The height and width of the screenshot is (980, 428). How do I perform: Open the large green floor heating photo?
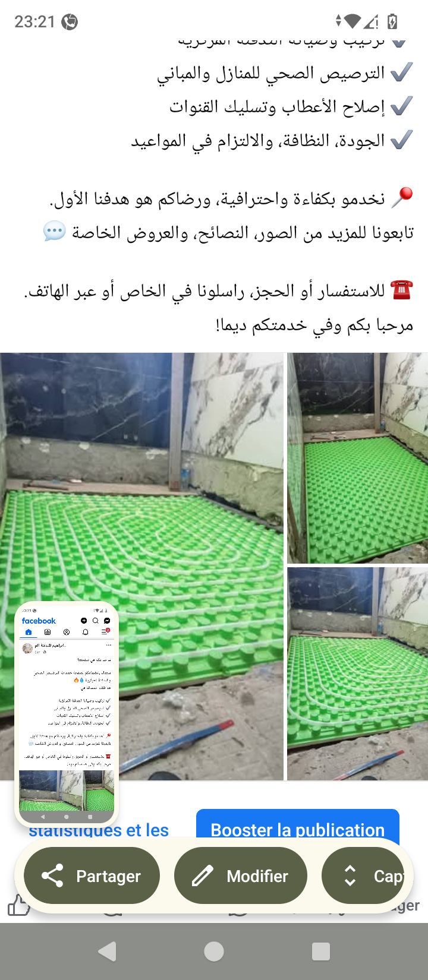[141, 567]
